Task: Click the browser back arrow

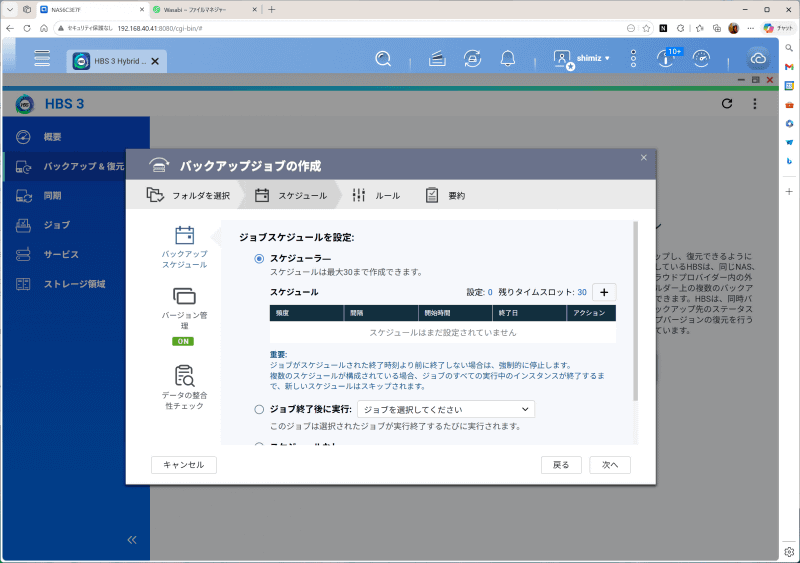Action: pos(10,29)
